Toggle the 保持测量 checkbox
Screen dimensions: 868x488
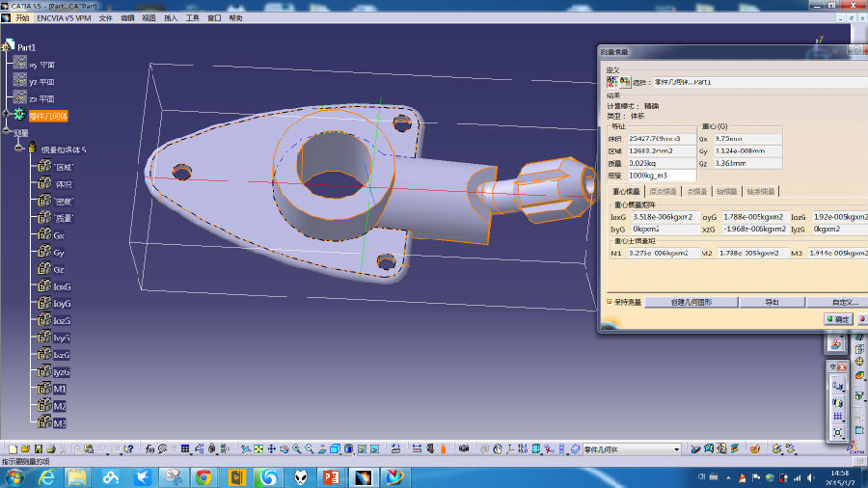click(x=610, y=302)
